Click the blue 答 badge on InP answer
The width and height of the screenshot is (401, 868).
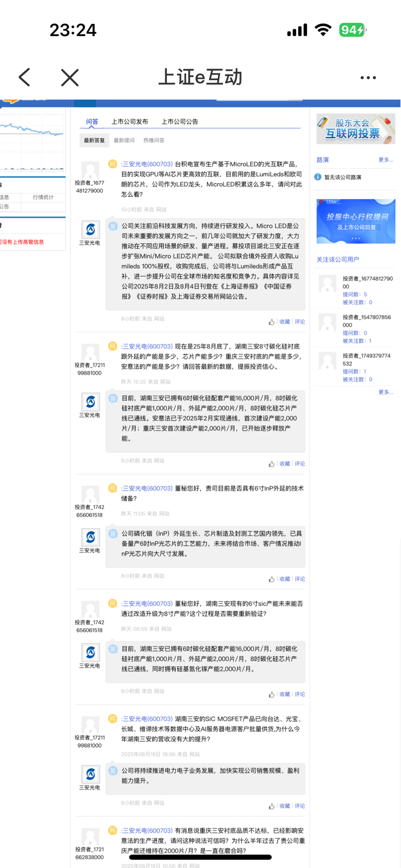coord(113,533)
